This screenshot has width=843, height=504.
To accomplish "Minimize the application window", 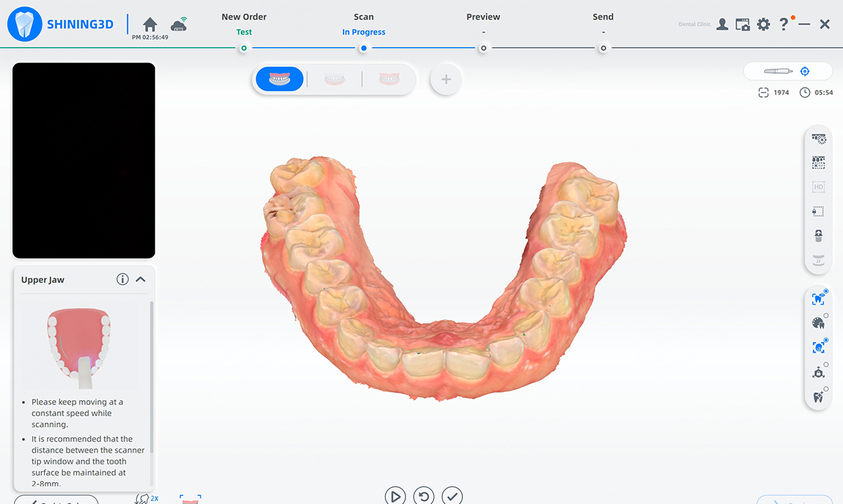I will point(804,25).
